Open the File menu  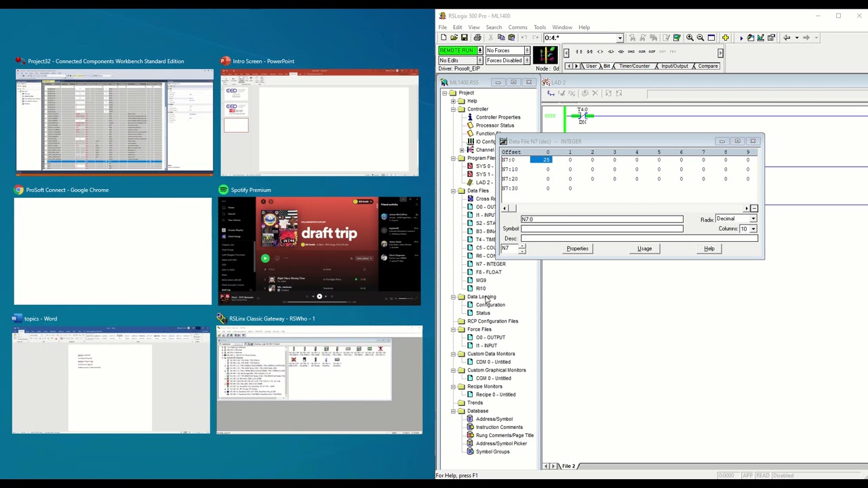[442, 27]
